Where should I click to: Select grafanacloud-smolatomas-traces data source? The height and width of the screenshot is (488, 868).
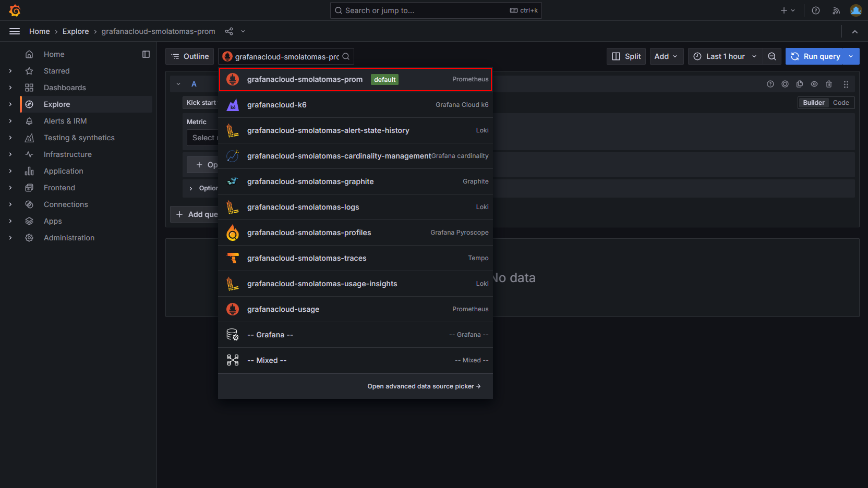tap(355, 258)
